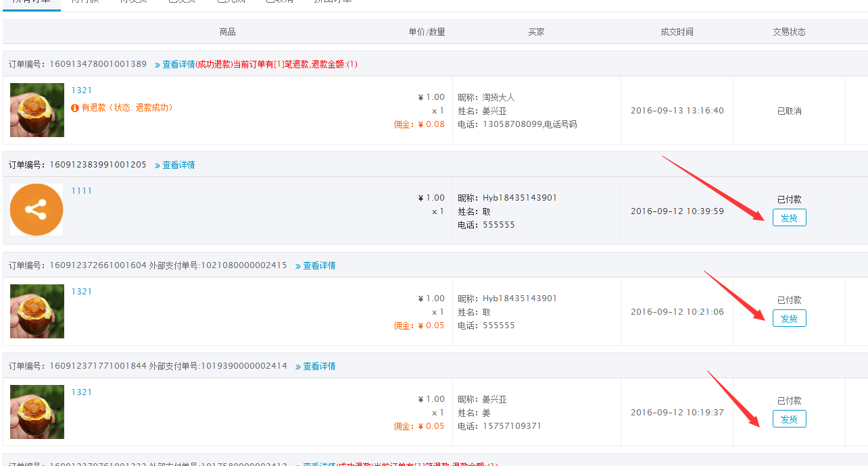
Task: Click the commission value 佣金: ¥0.08
Action: [x=419, y=124]
